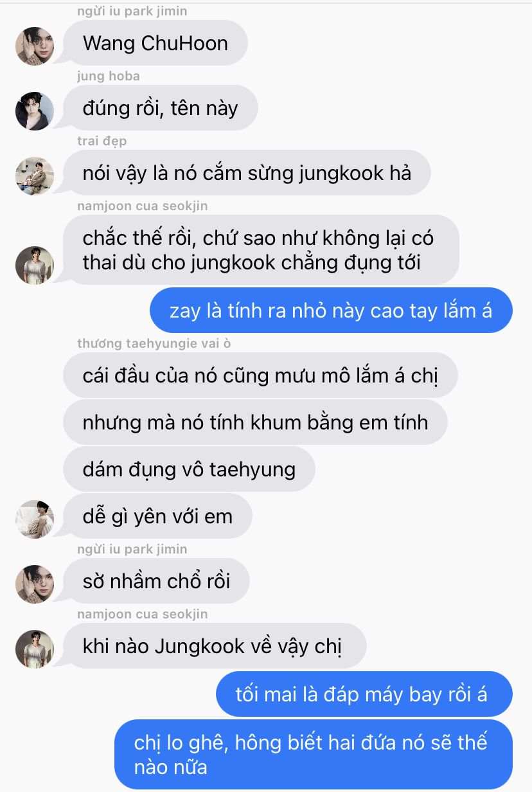Select the "dám đụng vô taehyung" message
Screen dimensions: 532x792
189,469
